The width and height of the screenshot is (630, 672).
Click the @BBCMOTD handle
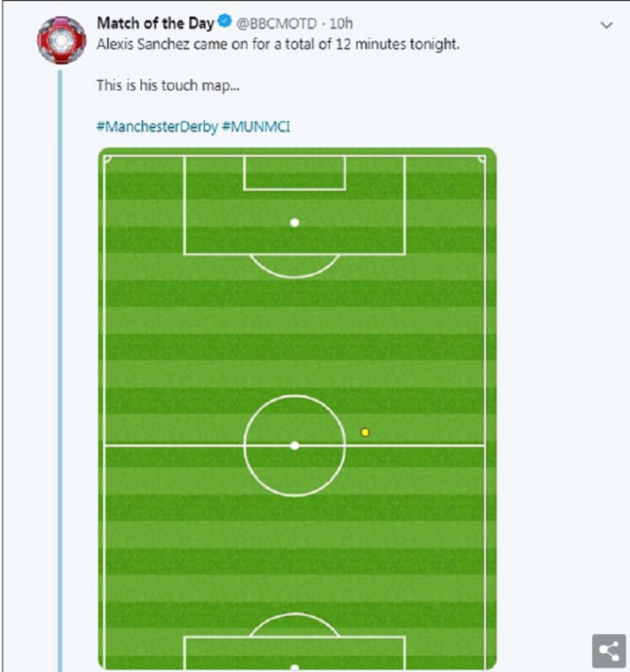(276, 24)
